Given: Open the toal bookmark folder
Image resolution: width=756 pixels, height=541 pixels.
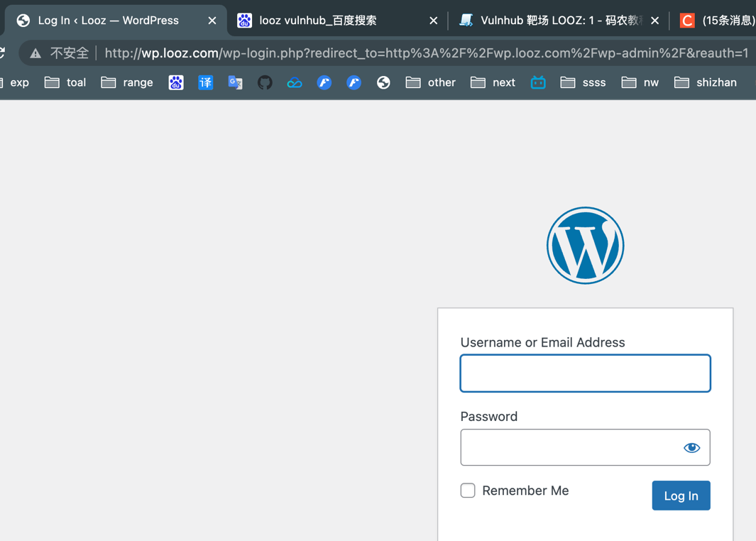Looking at the screenshot, I should pyautogui.click(x=65, y=82).
